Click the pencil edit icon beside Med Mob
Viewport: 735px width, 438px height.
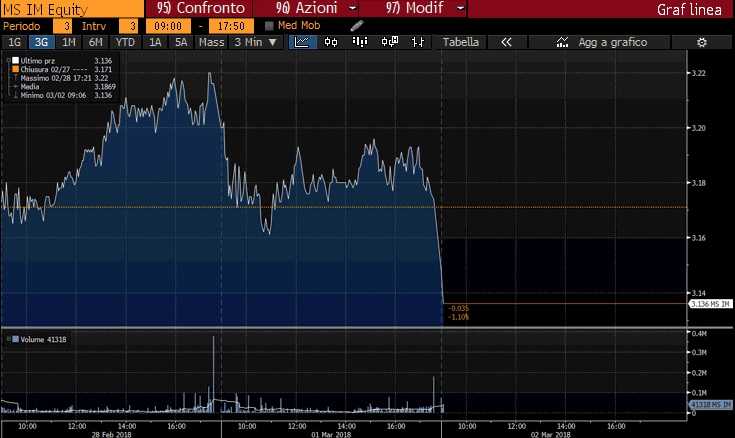(x=357, y=26)
